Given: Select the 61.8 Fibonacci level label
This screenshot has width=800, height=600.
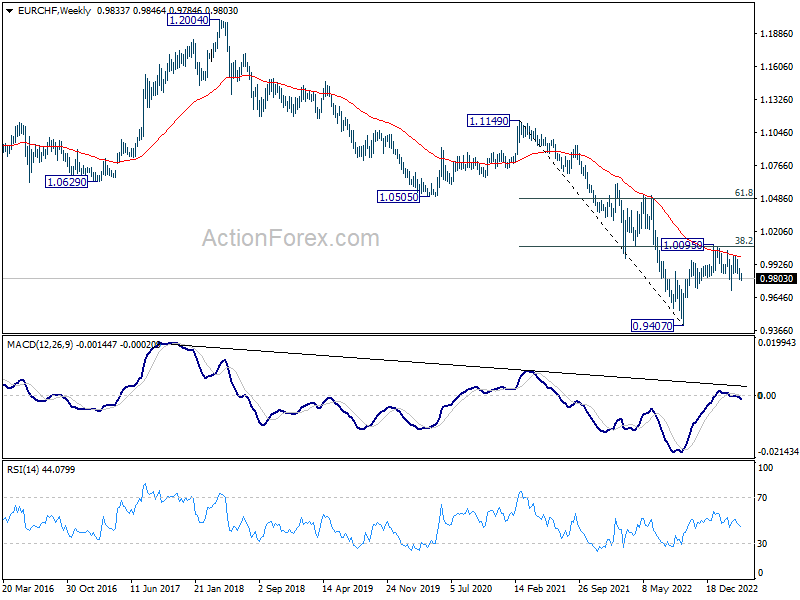Looking at the screenshot, I should click(743, 192).
